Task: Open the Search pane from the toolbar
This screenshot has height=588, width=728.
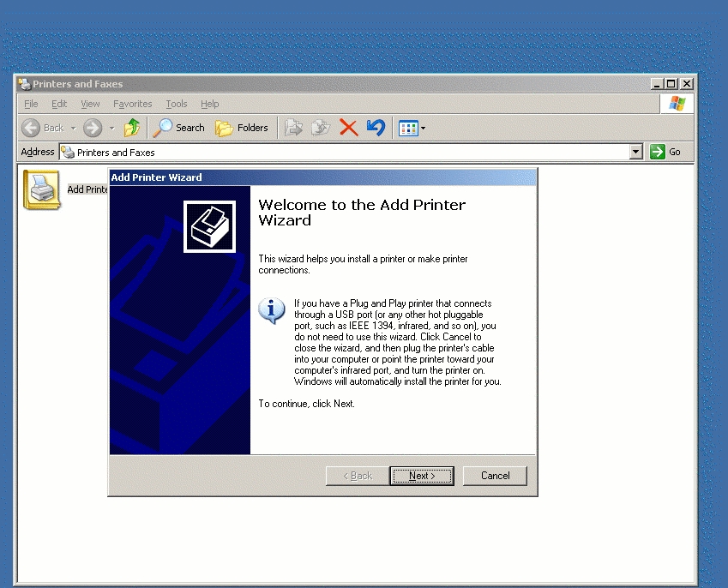Action: (178, 128)
